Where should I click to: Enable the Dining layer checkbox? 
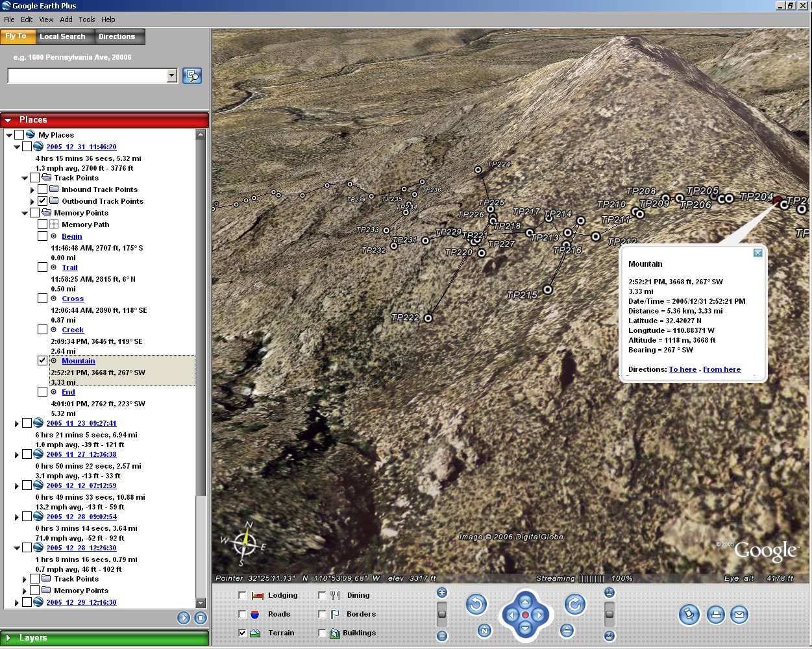tap(322, 595)
